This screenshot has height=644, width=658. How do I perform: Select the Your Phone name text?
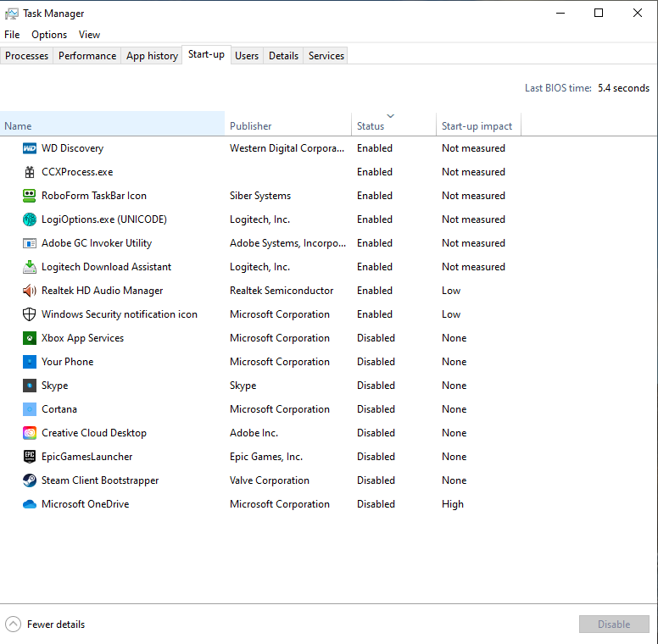point(67,362)
